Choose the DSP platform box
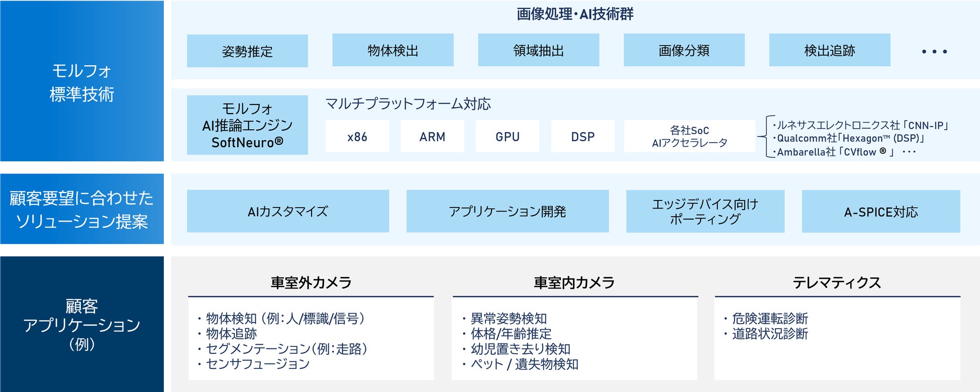This screenshot has height=392, width=980. point(582,136)
